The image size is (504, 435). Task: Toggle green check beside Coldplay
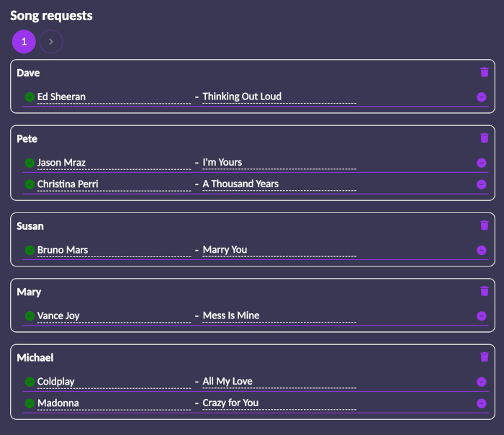pyautogui.click(x=30, y=382)
